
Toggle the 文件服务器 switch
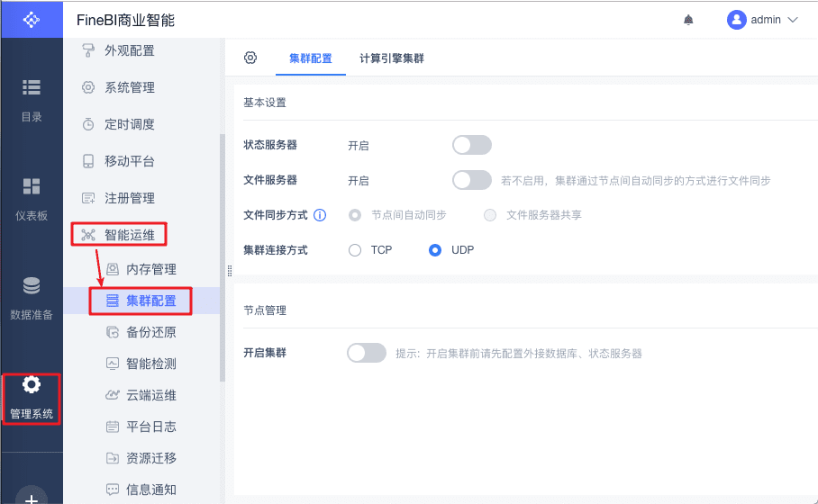[x=472, y=180]
